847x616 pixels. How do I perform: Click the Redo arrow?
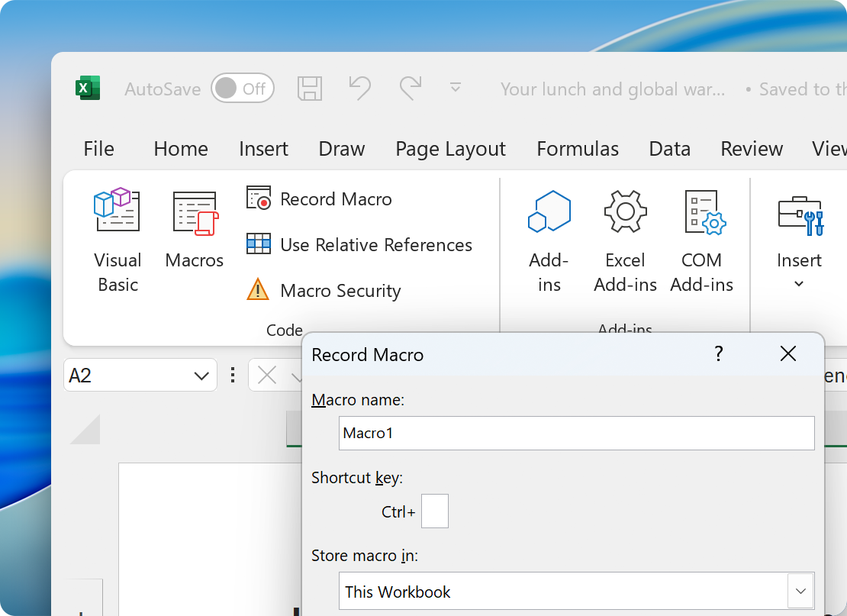coord(411,89)
